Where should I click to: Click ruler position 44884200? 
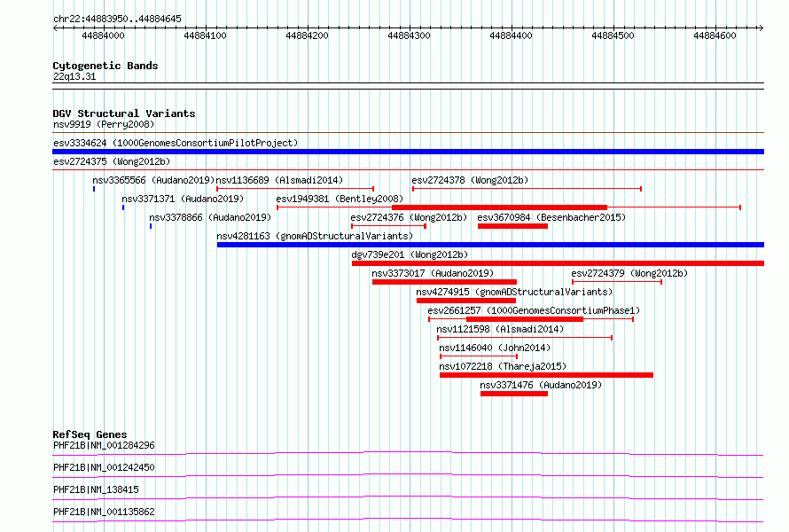pos(307,35)
